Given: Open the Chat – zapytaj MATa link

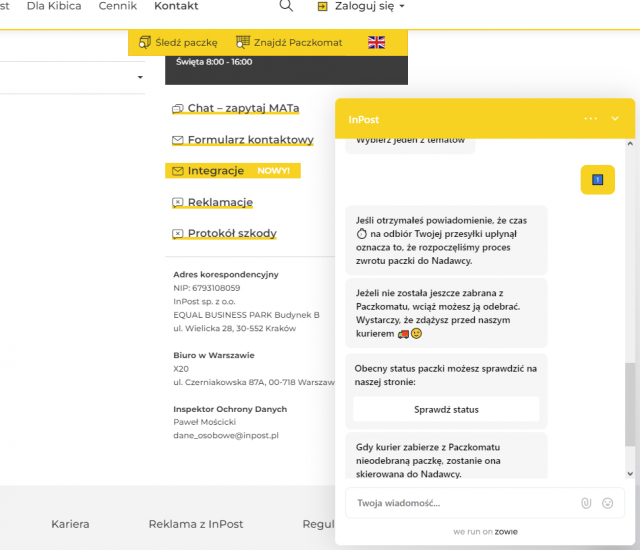Looking at the screenshot, I should [x=243, y=108].
